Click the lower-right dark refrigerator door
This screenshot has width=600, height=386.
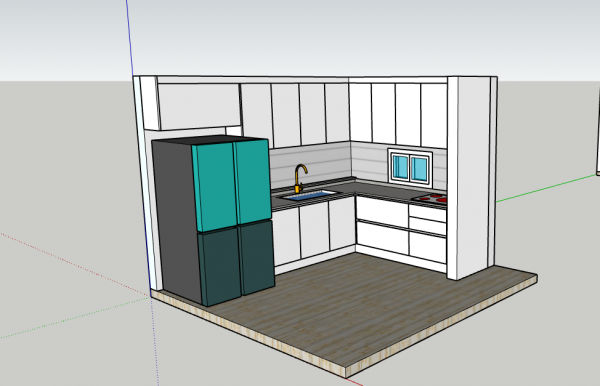click(256, 257)
